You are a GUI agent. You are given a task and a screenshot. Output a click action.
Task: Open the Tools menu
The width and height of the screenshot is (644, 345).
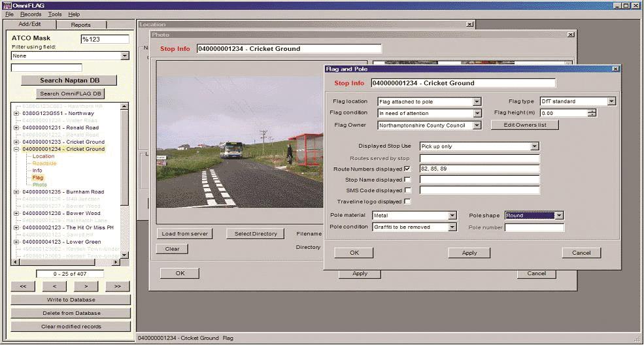click(x=55, y=14)
